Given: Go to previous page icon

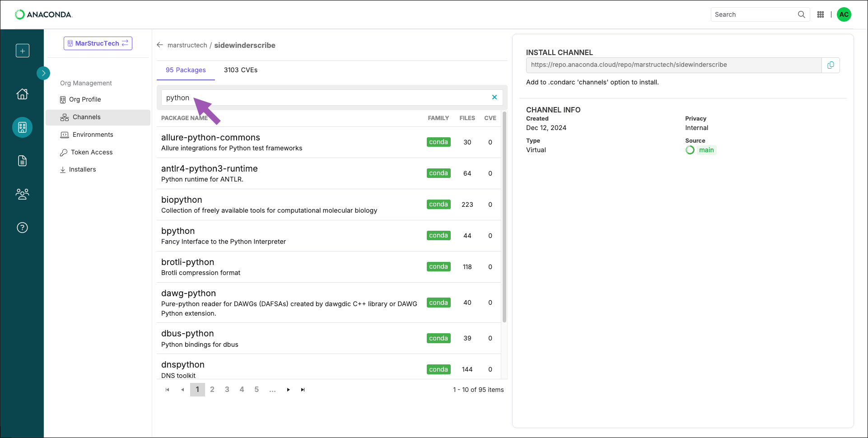Looking at the screenshot, I should coord(182,390).
